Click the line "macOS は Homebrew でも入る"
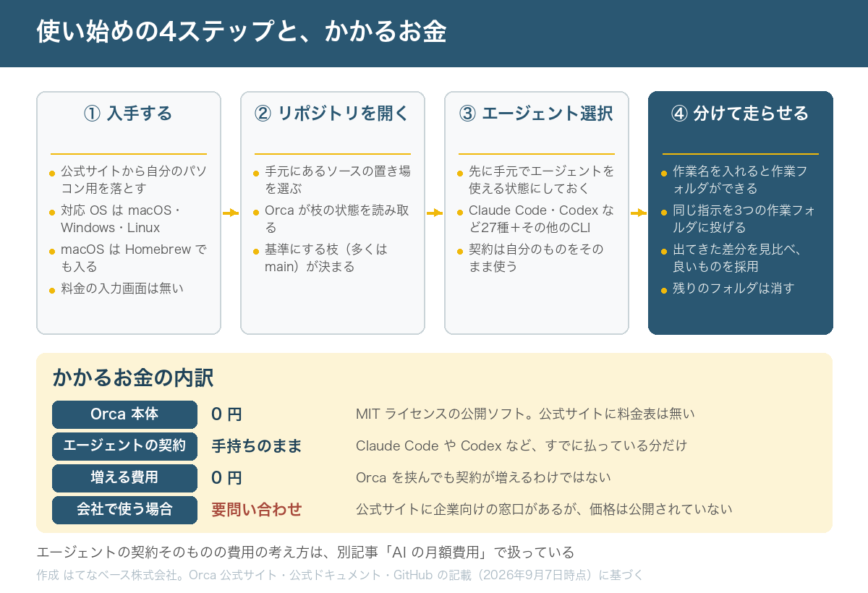Viewport: 868px width, 593px height. pyautogui.click(x=134, y=257)
